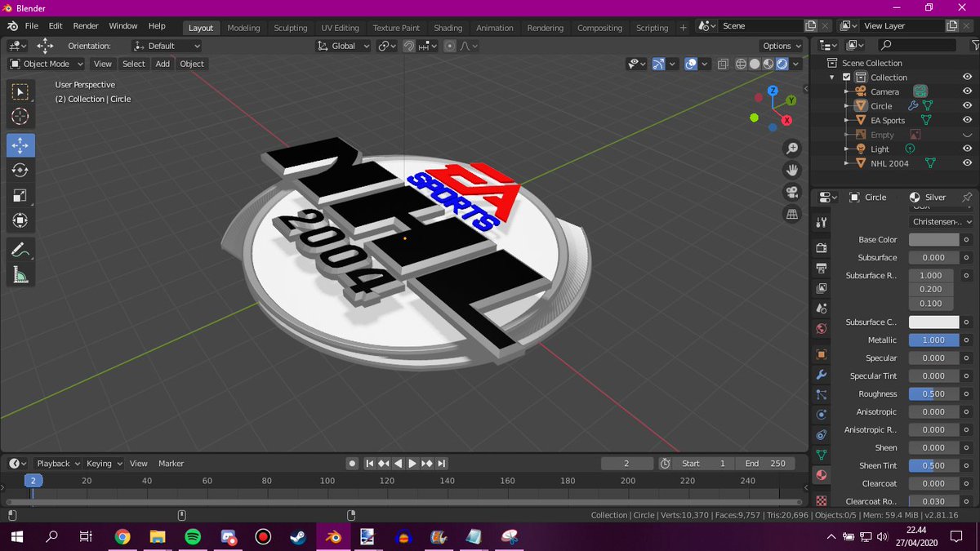The height and width of the screenshot is (551, 980).
Task: Open the Orientation Default dropdown
Action: click(x=167, y=46)
